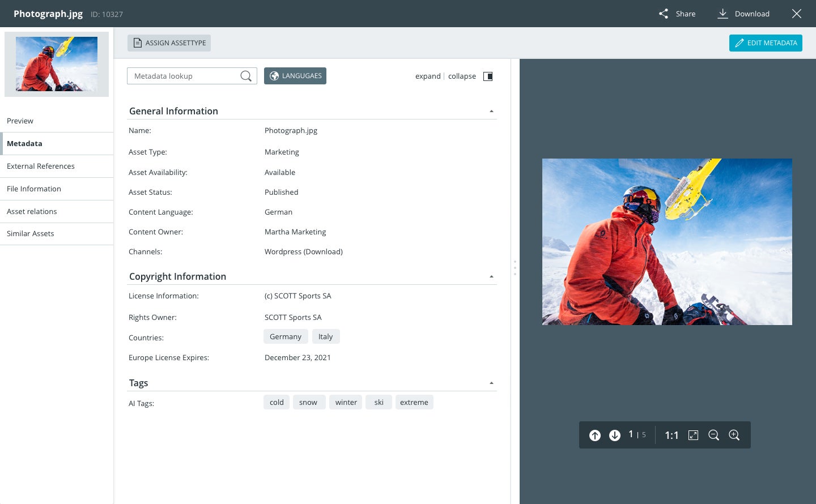Viewport: 816px width, 504px height.
Task: Click the Share icon in header
Action: pyautogui.click(x=664, y=14)
